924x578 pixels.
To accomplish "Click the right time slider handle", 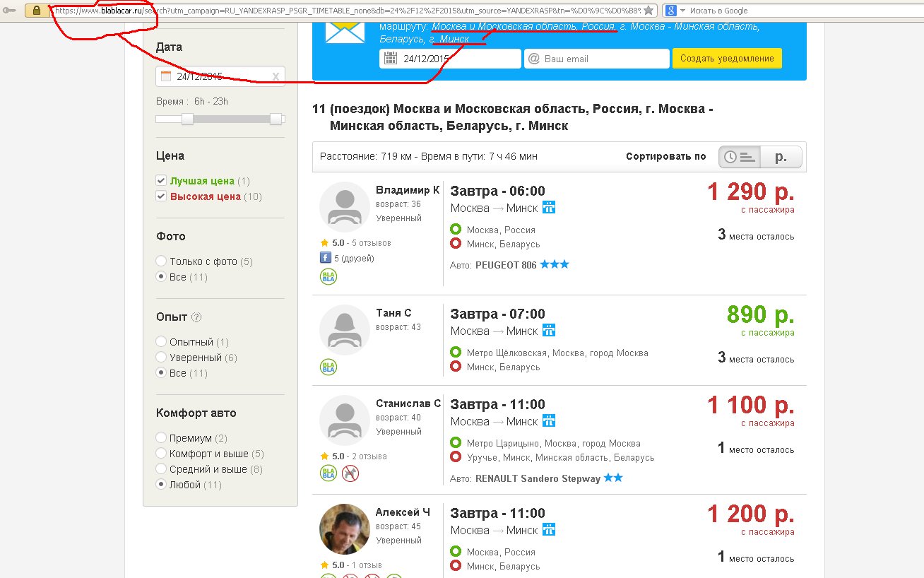I will (x=276, y=119).
